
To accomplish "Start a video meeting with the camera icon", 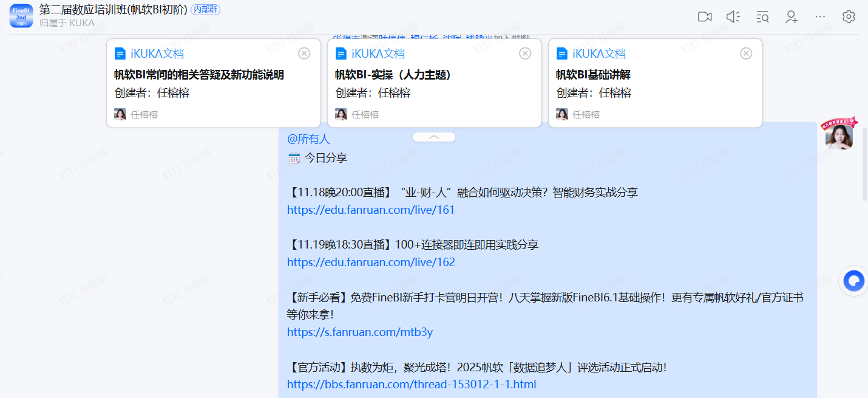I will tap(704, 17).
